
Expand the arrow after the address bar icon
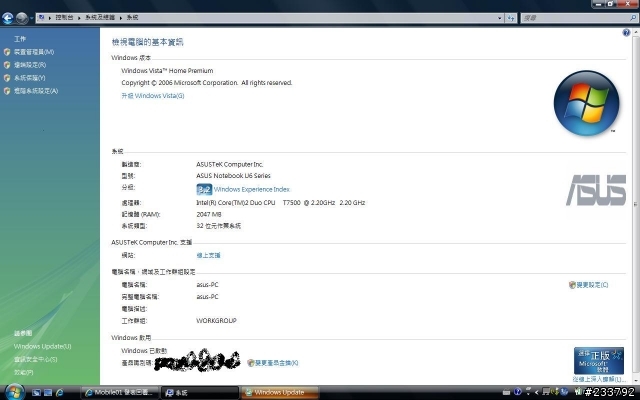pyautogui.click(x=50, y=18)
